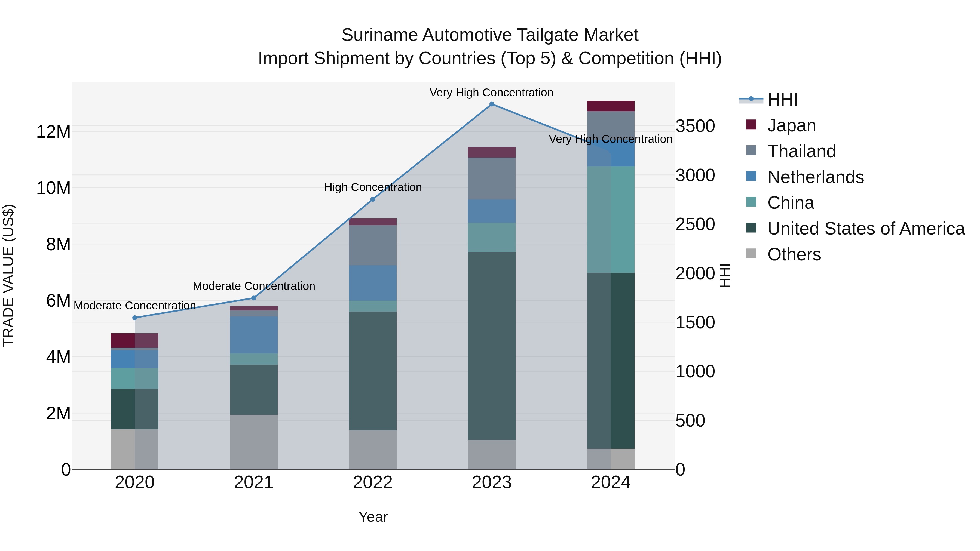Viewport: 980px width, 551px height.
Task: Select the 2022 HHI data point
Action: [x=373, y=199]
